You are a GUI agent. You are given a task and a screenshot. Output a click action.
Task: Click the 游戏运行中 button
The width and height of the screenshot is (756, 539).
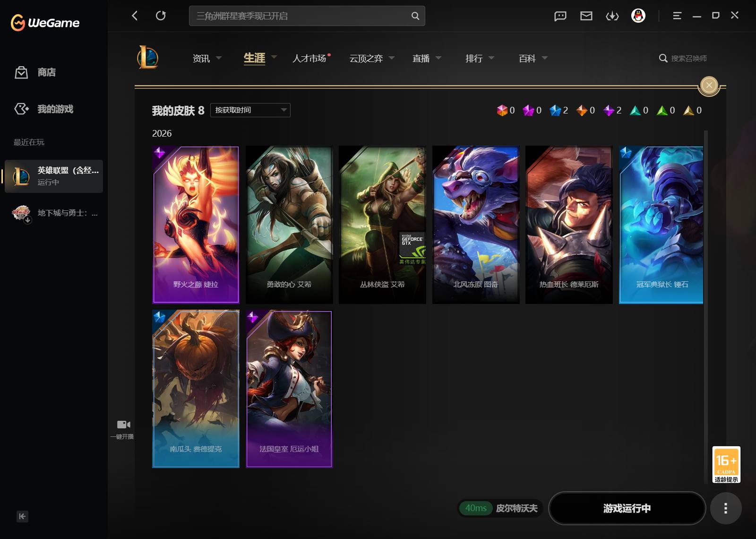627,508
